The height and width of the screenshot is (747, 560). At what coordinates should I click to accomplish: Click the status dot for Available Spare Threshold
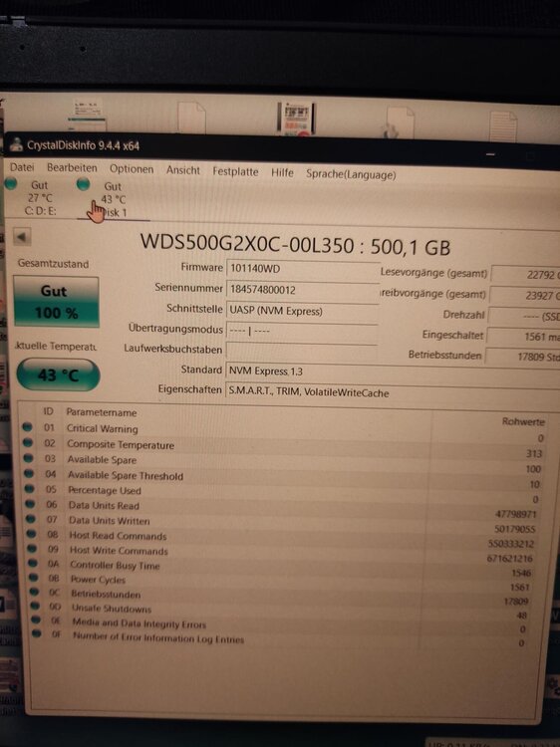pyautogui.click(x=29, y=473)
